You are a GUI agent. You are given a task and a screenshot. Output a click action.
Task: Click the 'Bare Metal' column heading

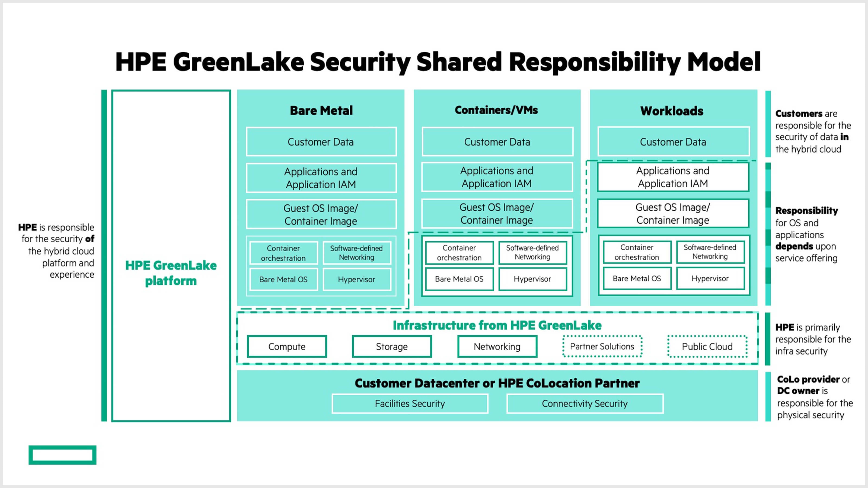click(321, 110)
